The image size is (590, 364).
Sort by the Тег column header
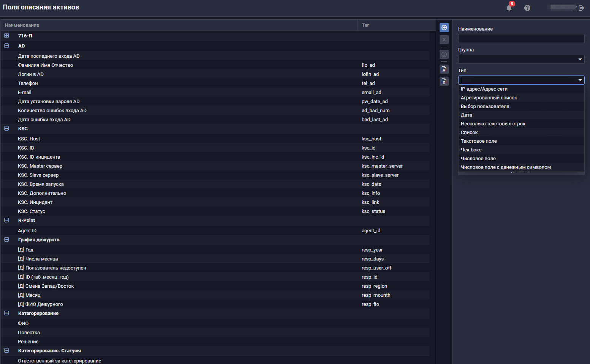point(365,25)
